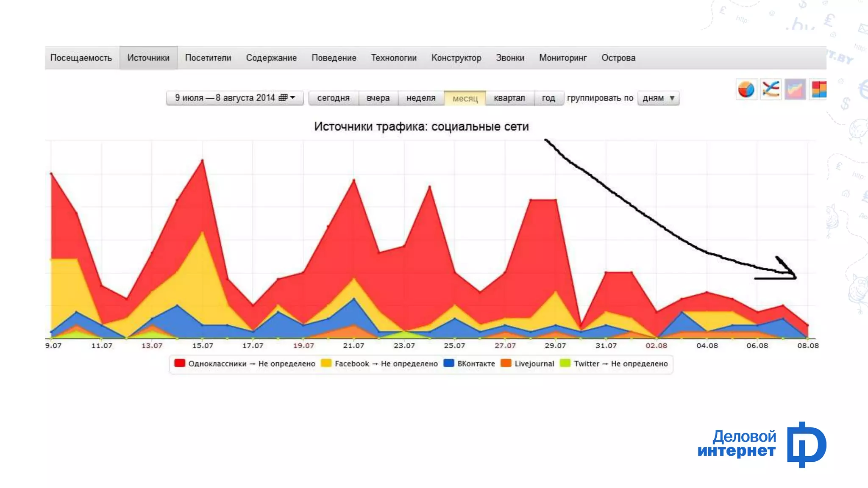
Task: Expand the group-by дням dropdown
Action: (658, 98)
